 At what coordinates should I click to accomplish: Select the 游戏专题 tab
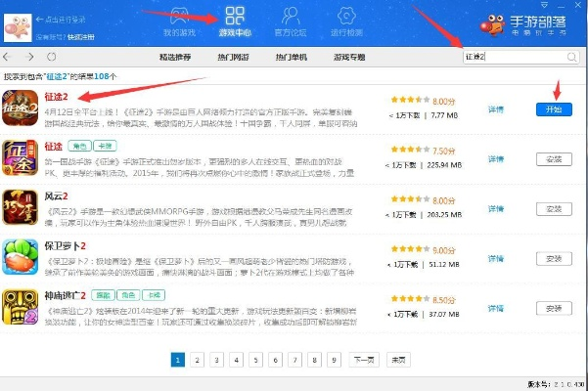349,58
